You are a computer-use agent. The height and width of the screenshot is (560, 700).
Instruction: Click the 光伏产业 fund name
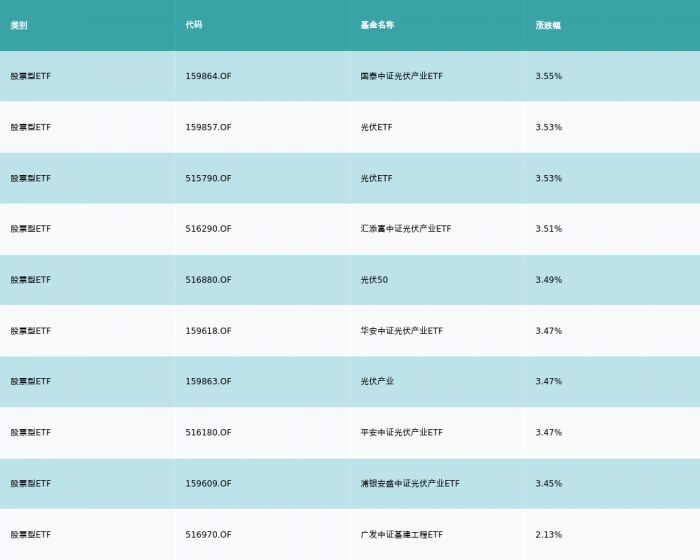click(x=377, y=382)
